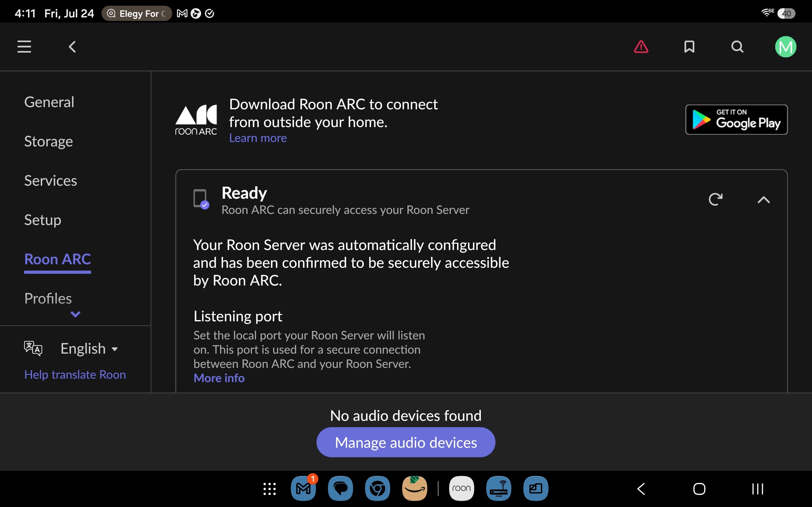The image size is (812, 507).
Task: Open the hamburger navigation menu
Action: [x=24, y=47]
